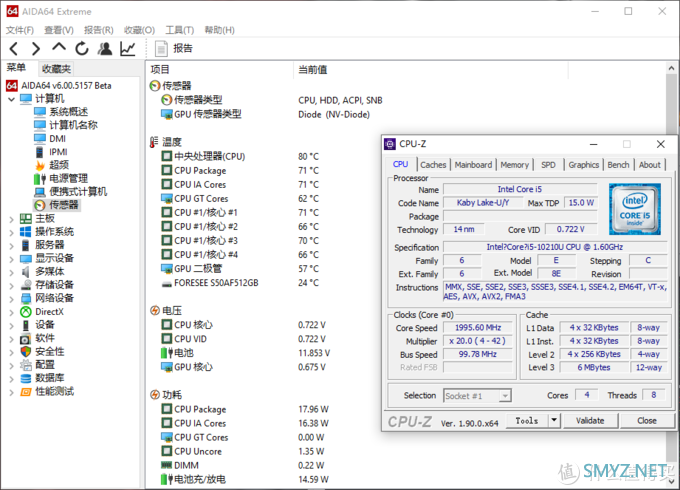Refresh the AIDA64 view
The width and height of the screenshot is (680, 490).
click(x=82, y=49)
